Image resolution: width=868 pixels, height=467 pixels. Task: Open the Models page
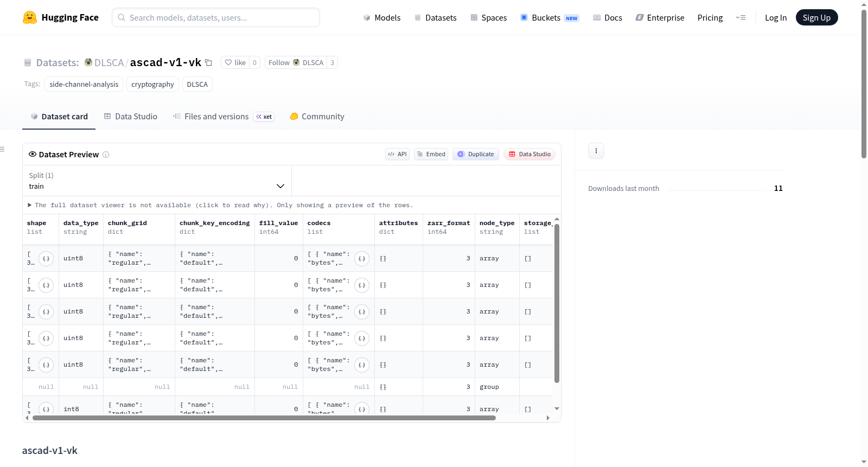tap(382, 17)
